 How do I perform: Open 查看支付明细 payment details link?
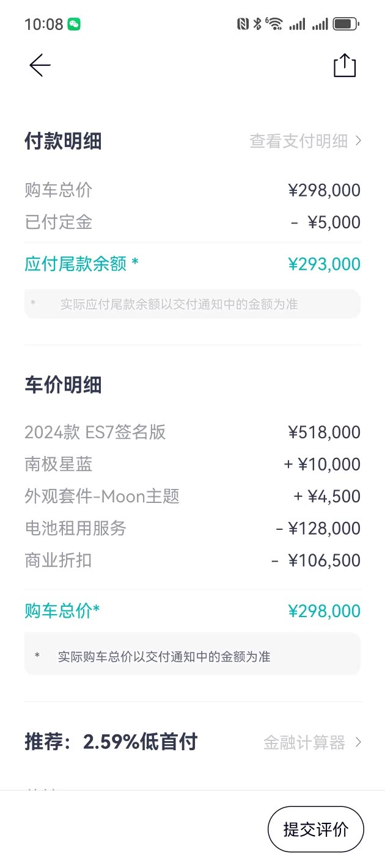(x=298, y=142)
